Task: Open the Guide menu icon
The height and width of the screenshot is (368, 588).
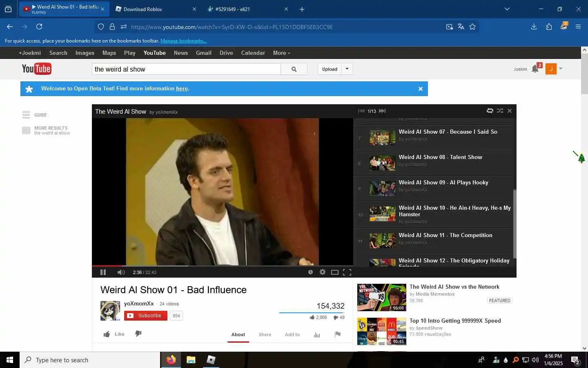Action: click(26, 115)
